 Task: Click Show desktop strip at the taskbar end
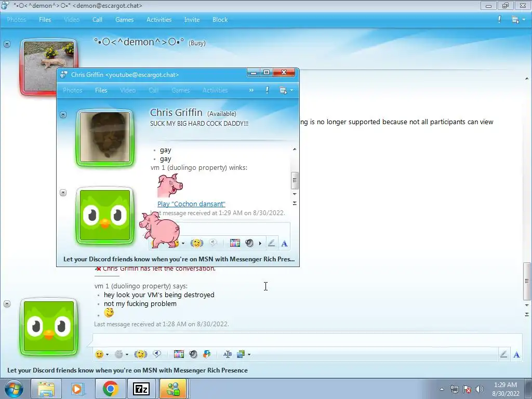(x=529, y=389)
